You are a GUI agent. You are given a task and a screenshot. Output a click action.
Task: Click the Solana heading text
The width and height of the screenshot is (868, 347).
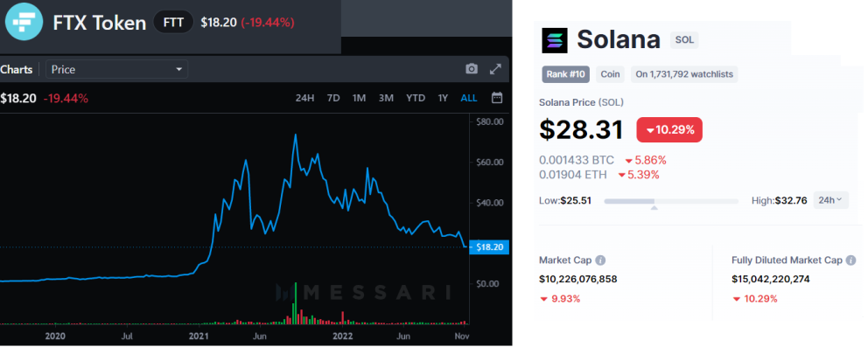click(x=619, y=40)
